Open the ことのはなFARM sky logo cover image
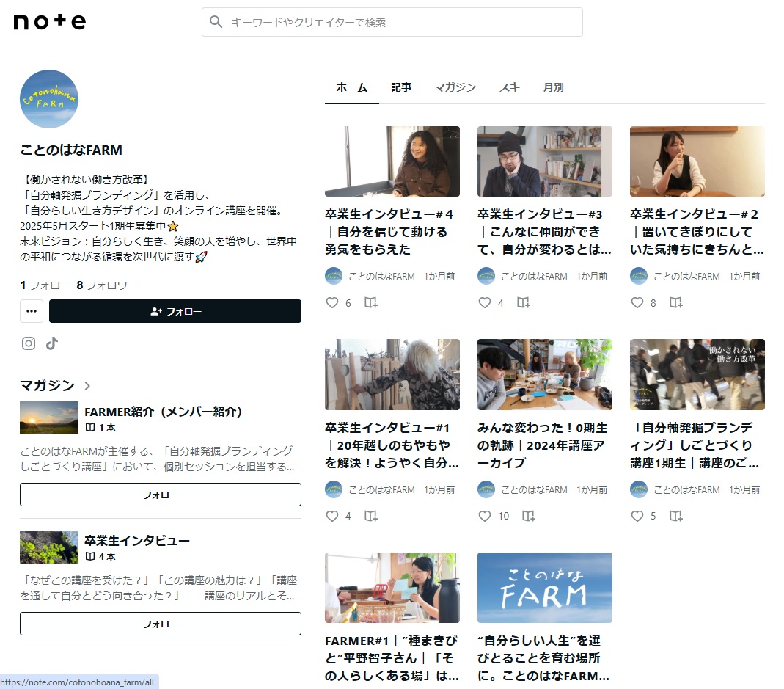Screen dimensions: 784x689 pyautogui.click(x=545, y=588)
